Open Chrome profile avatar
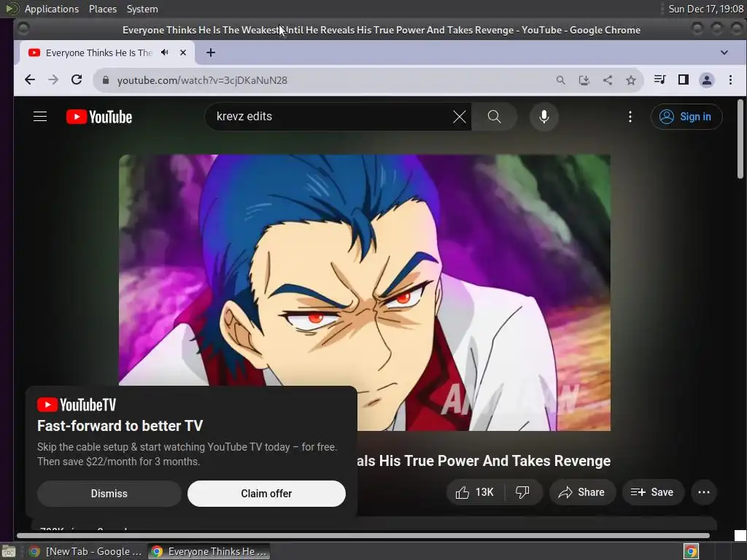The width and height of the screenshot is (747, 560). pos(706,80)
